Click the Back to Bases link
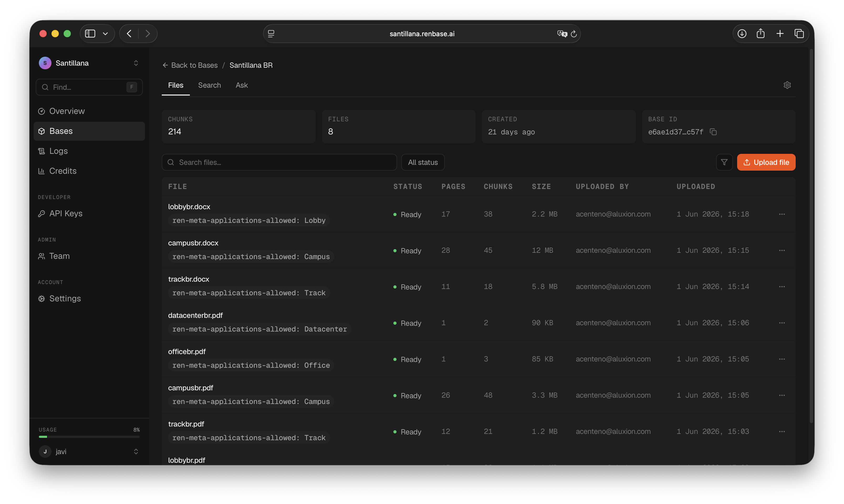This screenshot has width=844, height=504. pyautogui.click(x=190, y=65)
